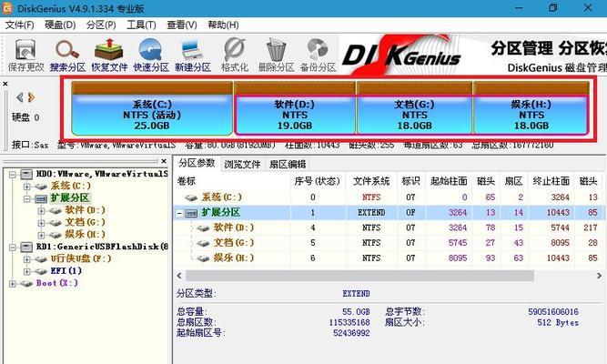
Task: Sort by the 序号(状态) column header
Action: pyautogui.click(x=317, y=181)
